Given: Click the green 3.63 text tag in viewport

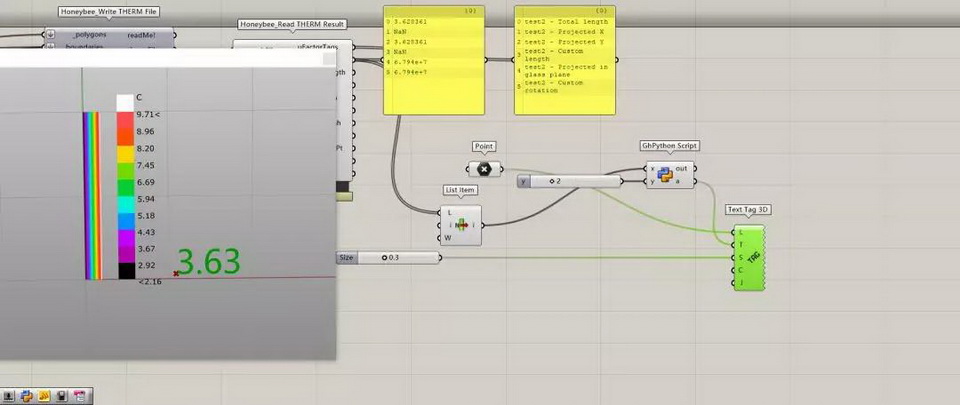Looking at the screenshot, I should (209, 262).
